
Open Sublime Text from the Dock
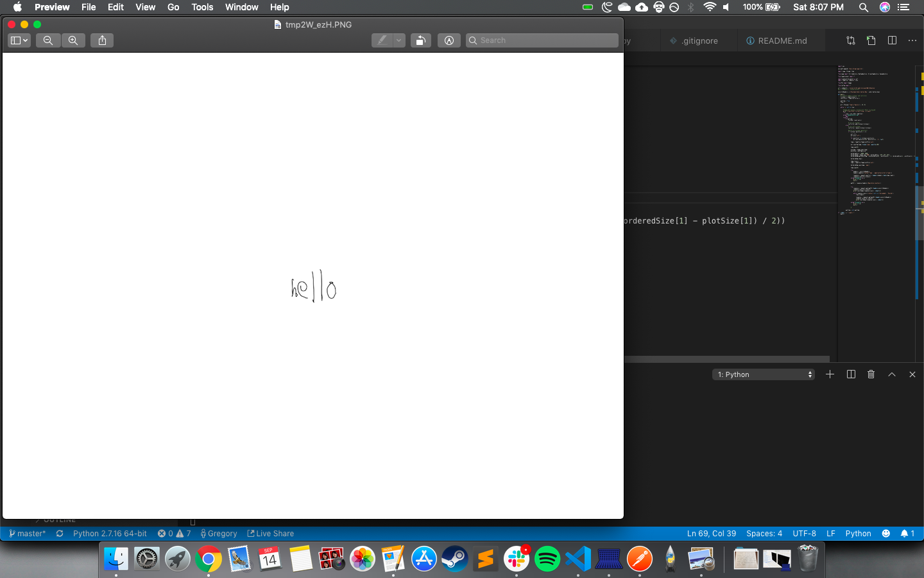[486, 559]
